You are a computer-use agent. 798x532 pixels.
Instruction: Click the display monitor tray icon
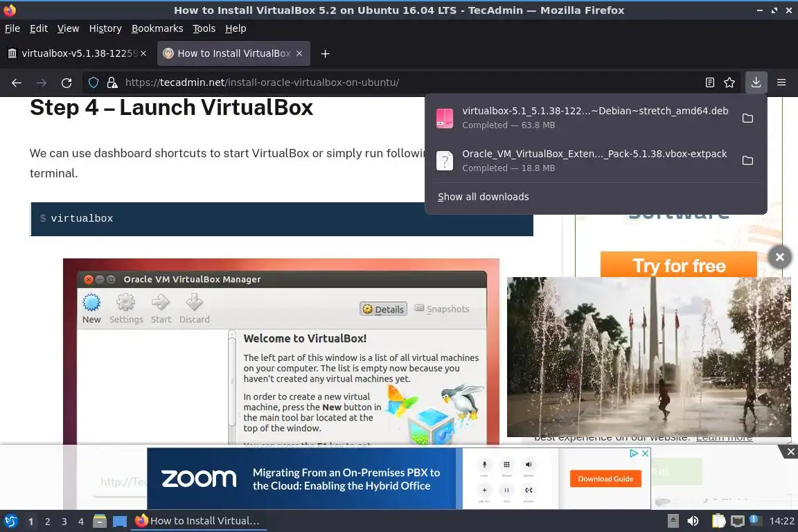pos(738,521)
